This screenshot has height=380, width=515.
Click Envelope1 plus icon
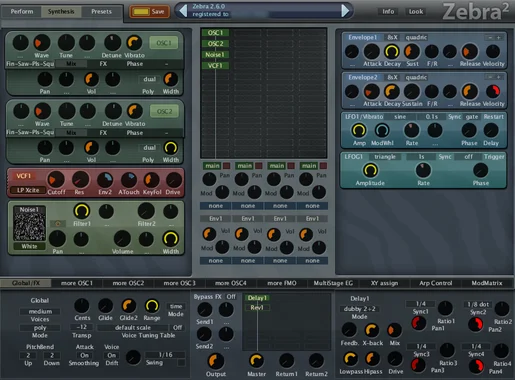[x=499, y=38]
